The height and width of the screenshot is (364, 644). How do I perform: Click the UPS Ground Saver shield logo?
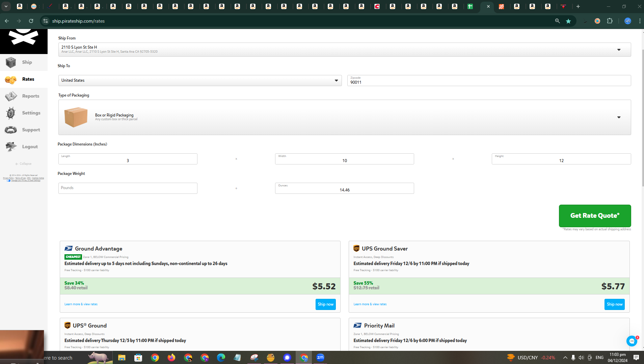(x=356, y=249)
